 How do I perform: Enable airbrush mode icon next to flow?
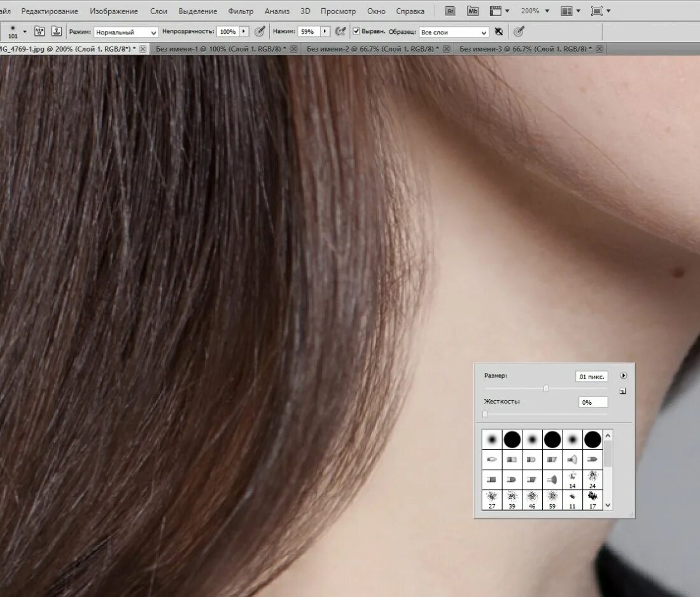pos(340,31)
